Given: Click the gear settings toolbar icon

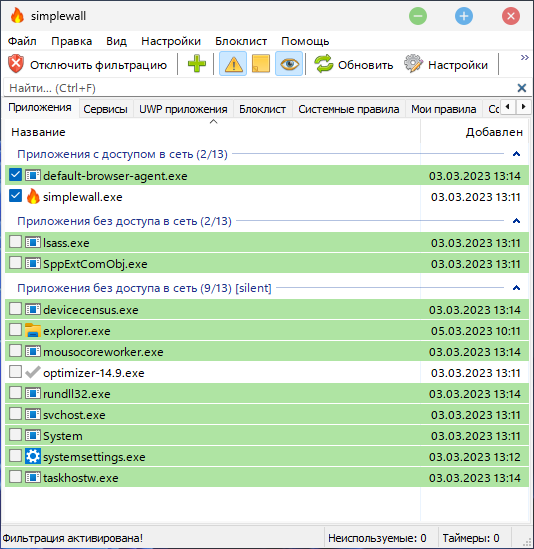Looking at the screenshot, I should 413,64.
